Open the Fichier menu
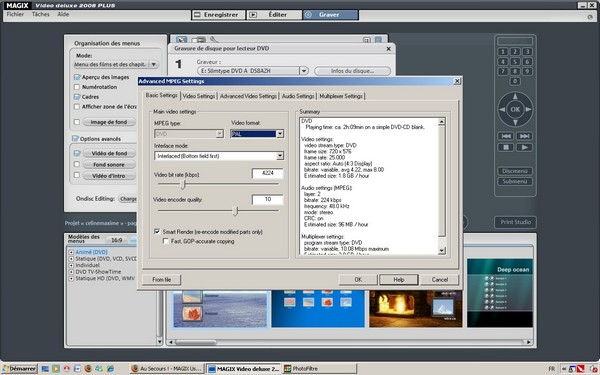Image resolution: width=600 pixels, height=375 pixels. 15,14
